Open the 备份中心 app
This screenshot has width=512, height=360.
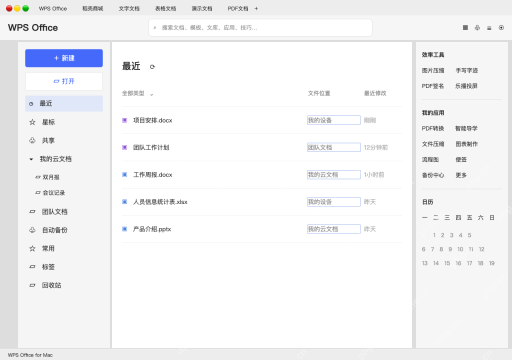click(x=433, y=175)
